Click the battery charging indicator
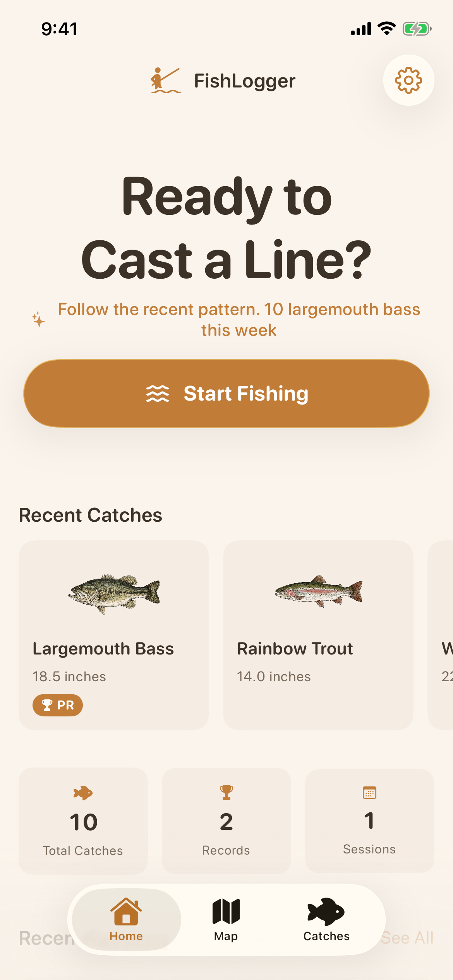453x980 pixels. click(x=417, y=27)
